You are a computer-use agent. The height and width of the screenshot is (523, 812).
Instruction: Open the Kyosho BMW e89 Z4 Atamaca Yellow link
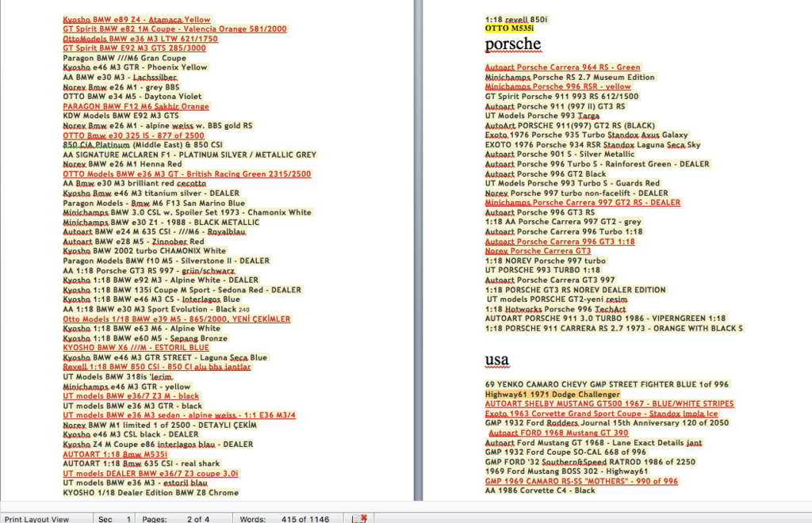point(136,20)
